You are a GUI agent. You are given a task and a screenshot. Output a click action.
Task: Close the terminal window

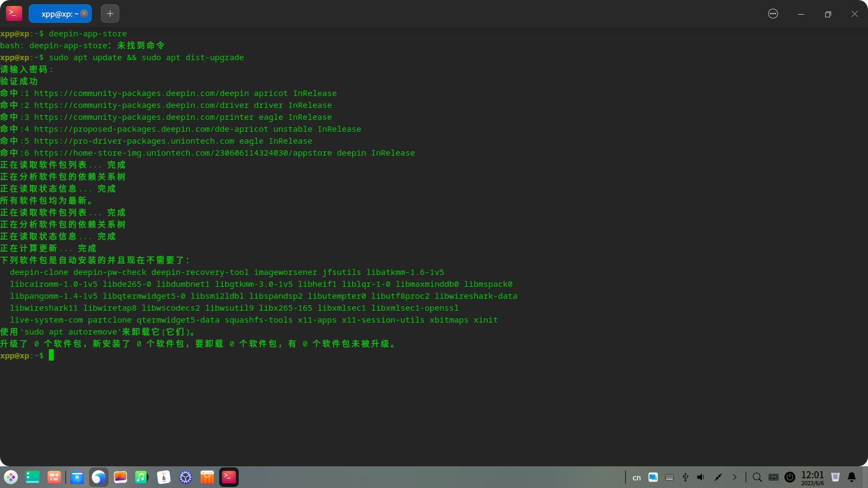854,14
